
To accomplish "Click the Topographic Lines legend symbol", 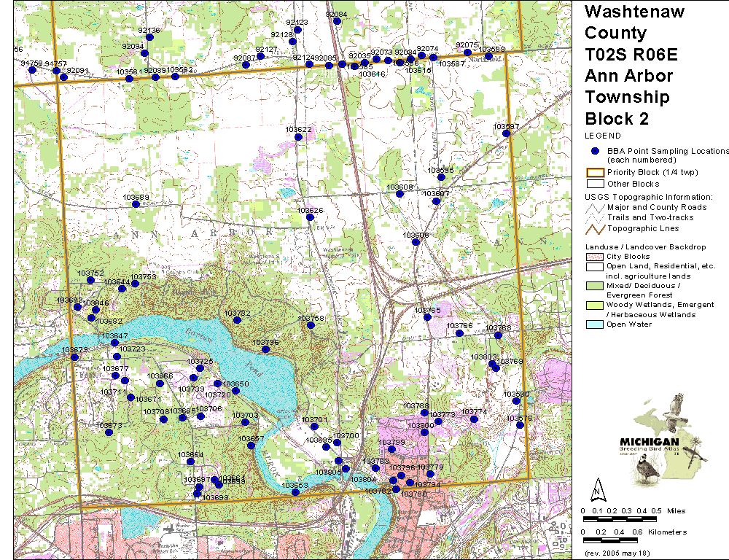I will (594, 228).
